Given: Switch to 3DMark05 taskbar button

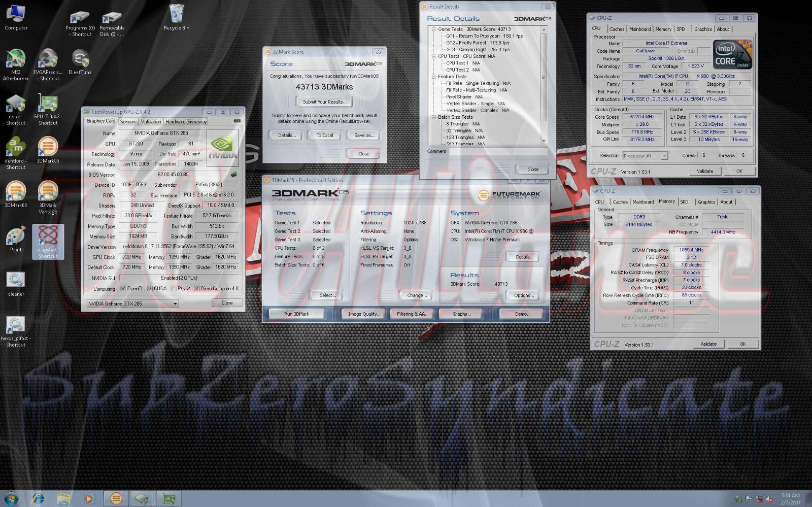Looking at the screenshot, I should 116,499.
